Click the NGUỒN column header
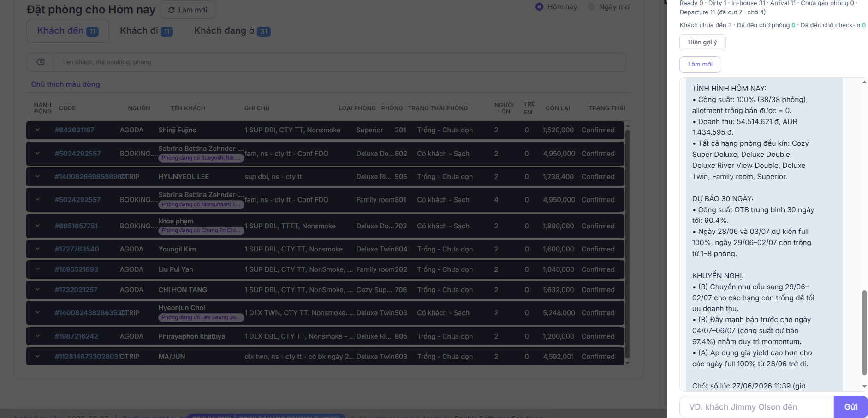The width and height of the screenshot is (868, 418). pyautogui.click(x=139, y=108)
